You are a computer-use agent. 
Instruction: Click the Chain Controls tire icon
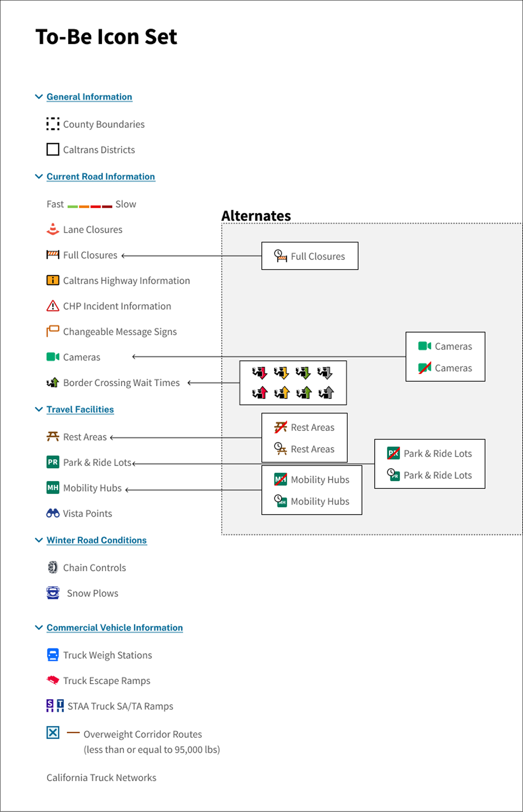(53, 568)
